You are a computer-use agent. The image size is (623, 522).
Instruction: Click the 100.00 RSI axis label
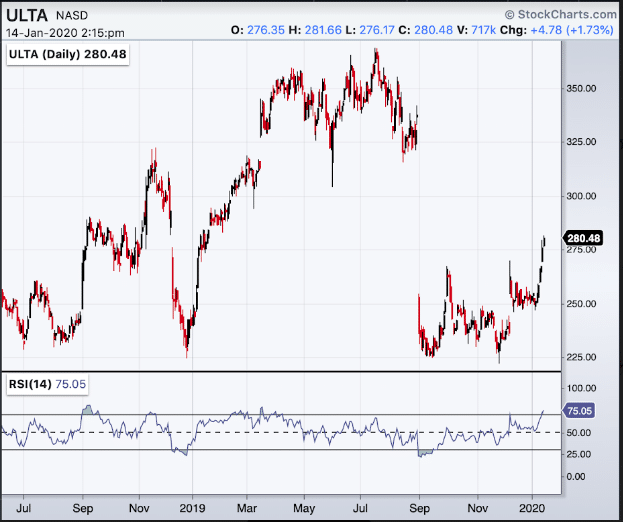(581, 388)
